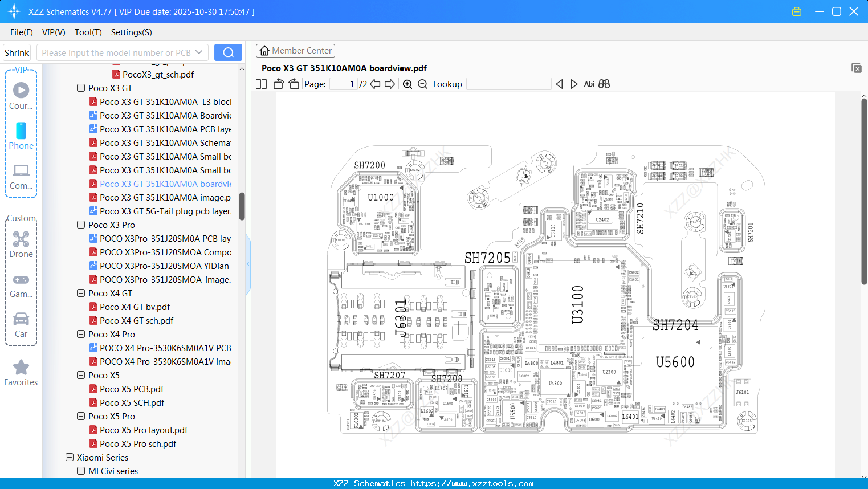Open the model number dropdown arrow
The image size is (868, 489).
(199, 52)
